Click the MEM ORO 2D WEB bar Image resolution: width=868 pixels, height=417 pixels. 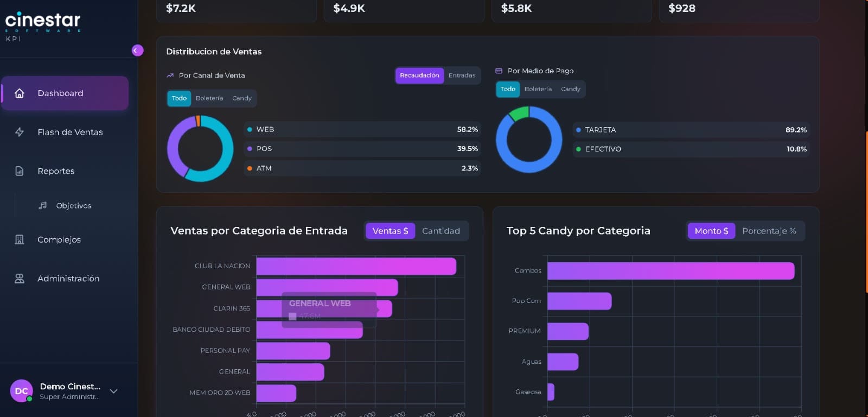click(x=276, y=393)
